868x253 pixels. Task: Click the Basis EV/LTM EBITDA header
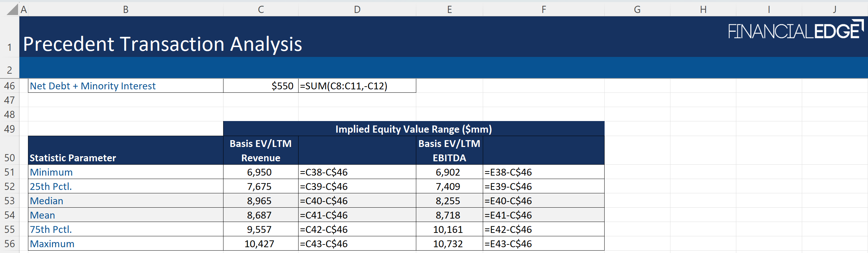(x=449, y=151)
